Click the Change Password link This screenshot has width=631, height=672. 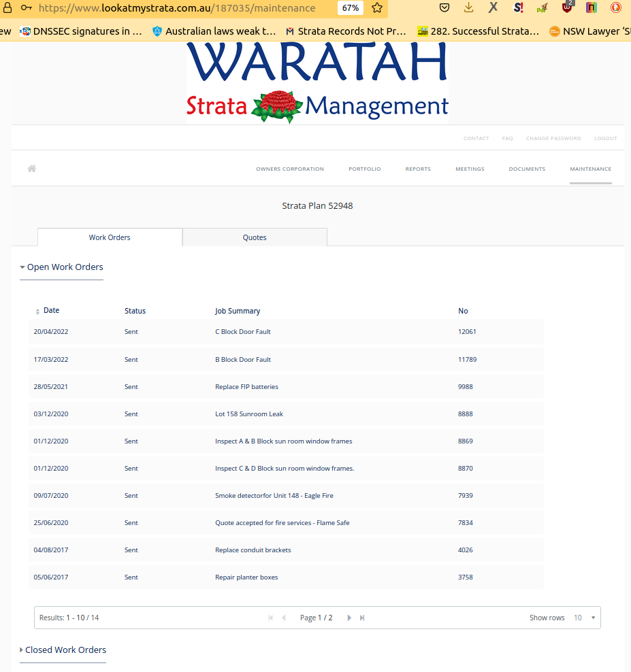pyautogui.click(x=553, y=139)
